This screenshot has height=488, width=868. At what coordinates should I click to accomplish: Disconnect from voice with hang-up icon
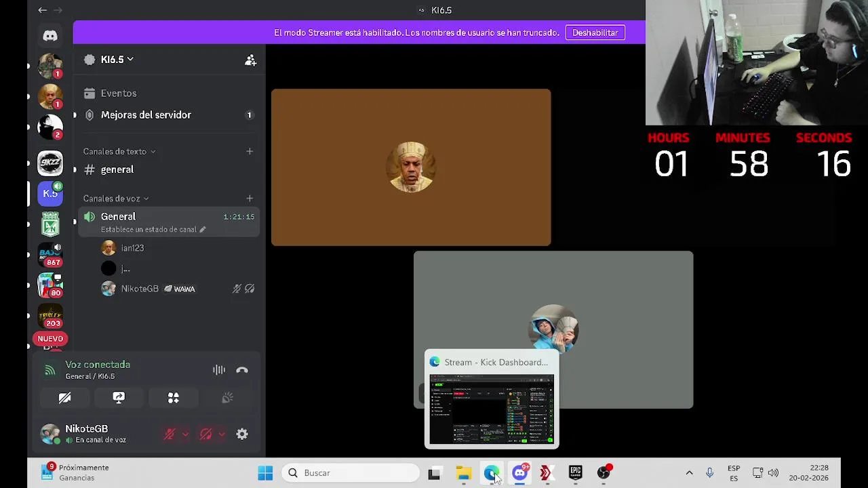click(x=242, y=370)
